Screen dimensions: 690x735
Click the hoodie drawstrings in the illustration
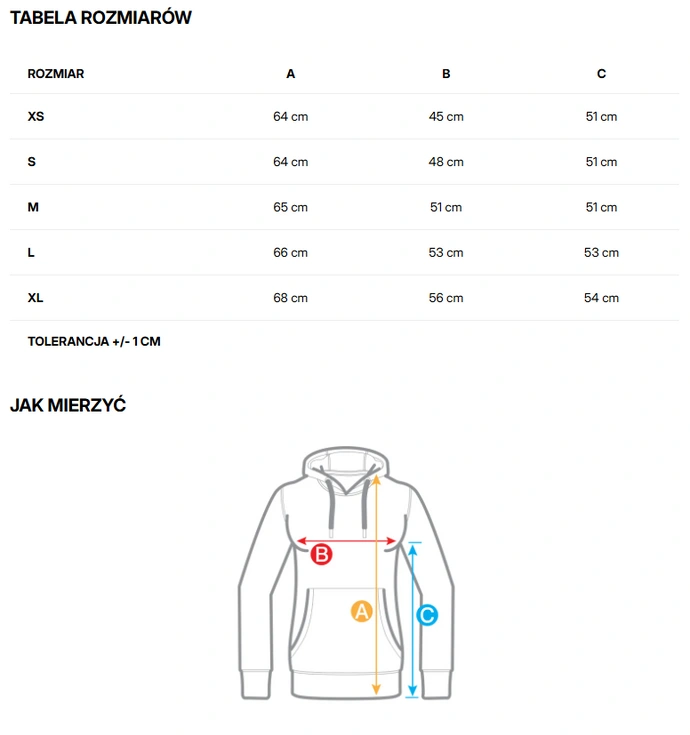click(x=347, y=509)
